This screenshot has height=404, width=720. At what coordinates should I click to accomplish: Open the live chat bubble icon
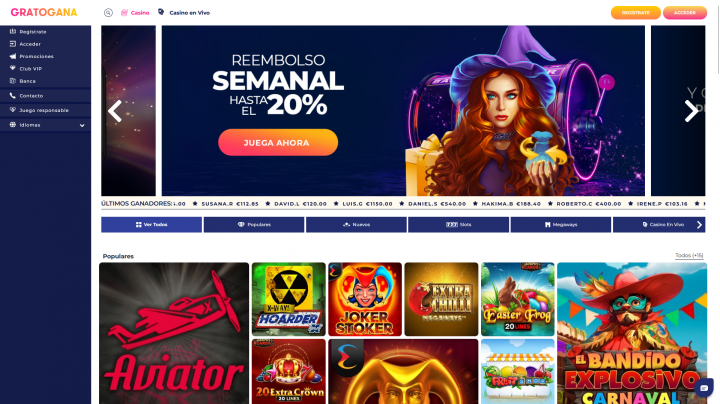click(x=703, y=388)
